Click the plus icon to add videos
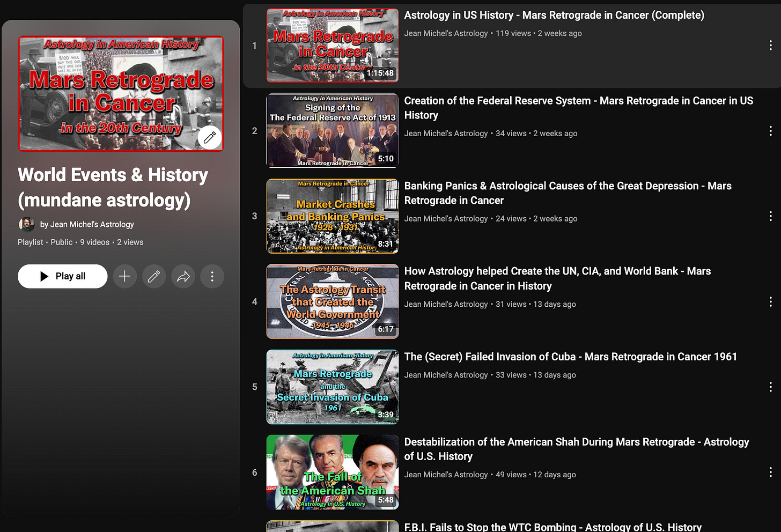Image resolution: width=781 pixels, height=532 pixels. (x=124, y=276)
